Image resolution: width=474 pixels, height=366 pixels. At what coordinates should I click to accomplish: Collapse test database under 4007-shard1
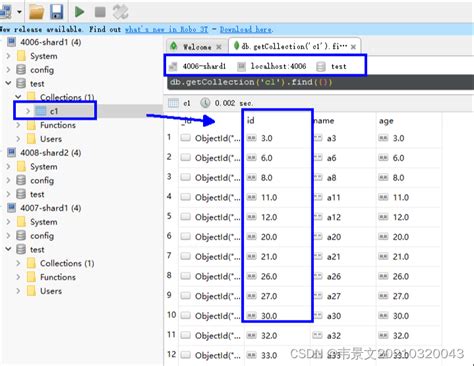pyautogui.click(x=8, y=249)
